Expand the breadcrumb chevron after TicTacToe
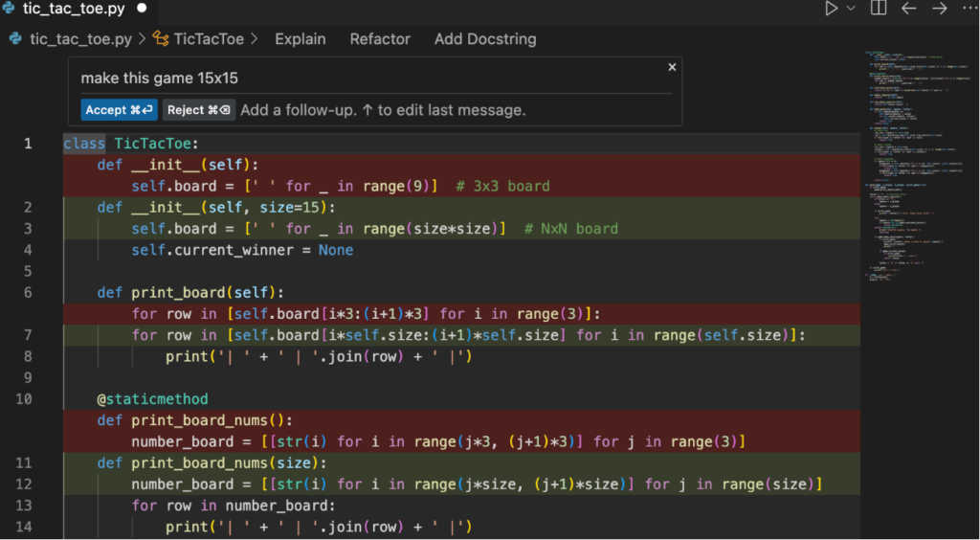This screenshot has width=980, height=540. [x=254, y=39]
